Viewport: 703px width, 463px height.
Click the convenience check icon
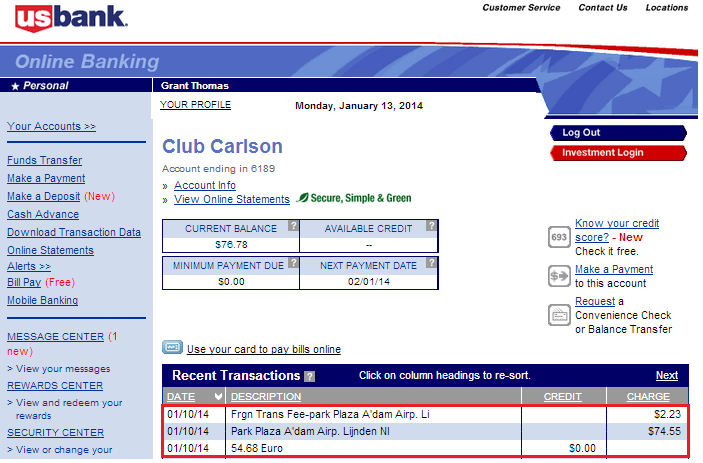point(559,315)
